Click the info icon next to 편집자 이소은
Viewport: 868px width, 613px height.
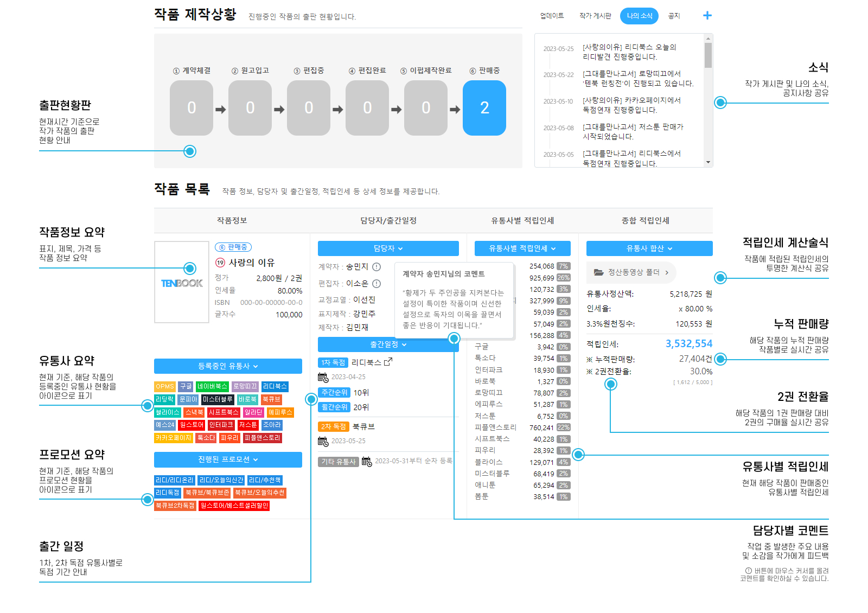(x=376, y=284)
